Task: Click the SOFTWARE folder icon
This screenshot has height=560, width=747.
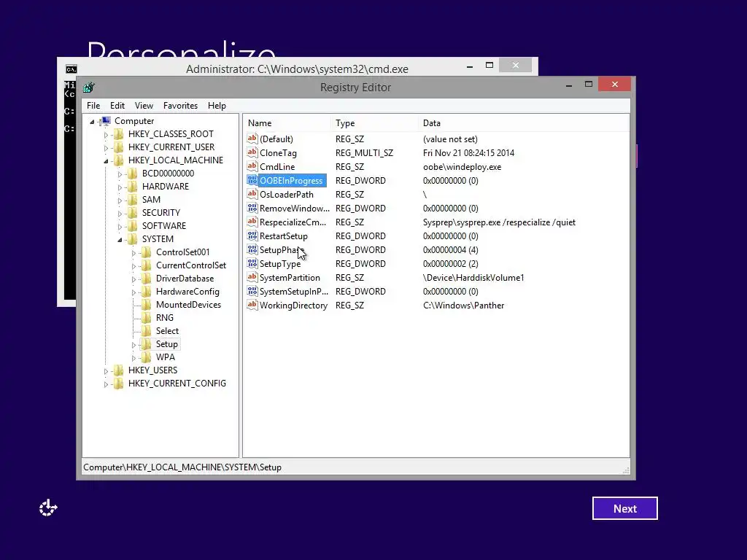Action: [x=132, y=226]
